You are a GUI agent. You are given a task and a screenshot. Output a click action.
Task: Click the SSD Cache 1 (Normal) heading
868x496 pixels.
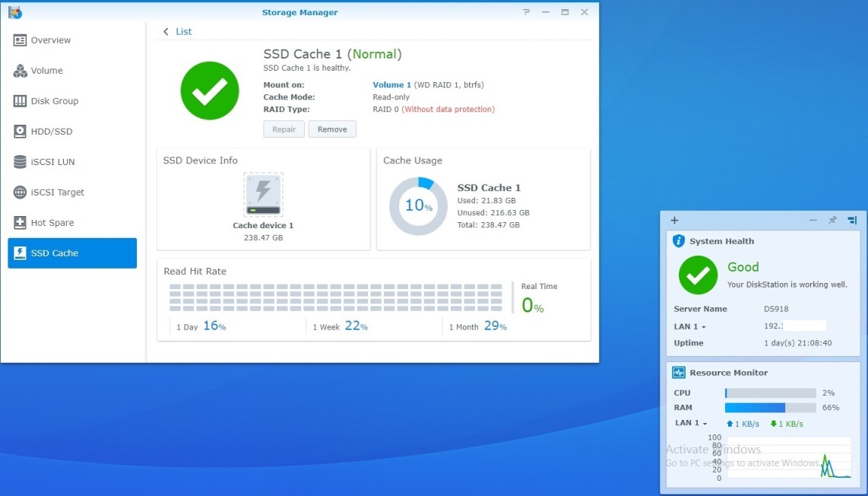(332, 54)
